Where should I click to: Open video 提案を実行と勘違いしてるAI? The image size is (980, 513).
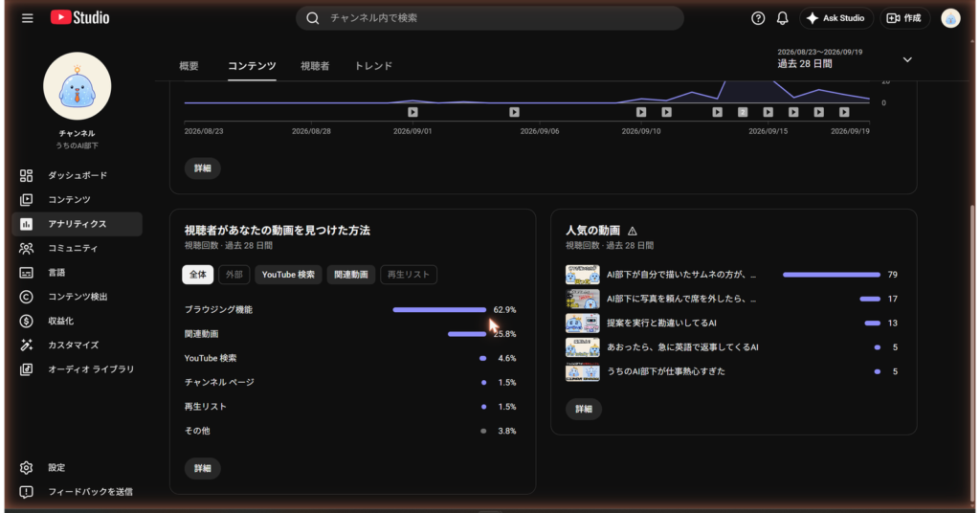tap(731, 323)
